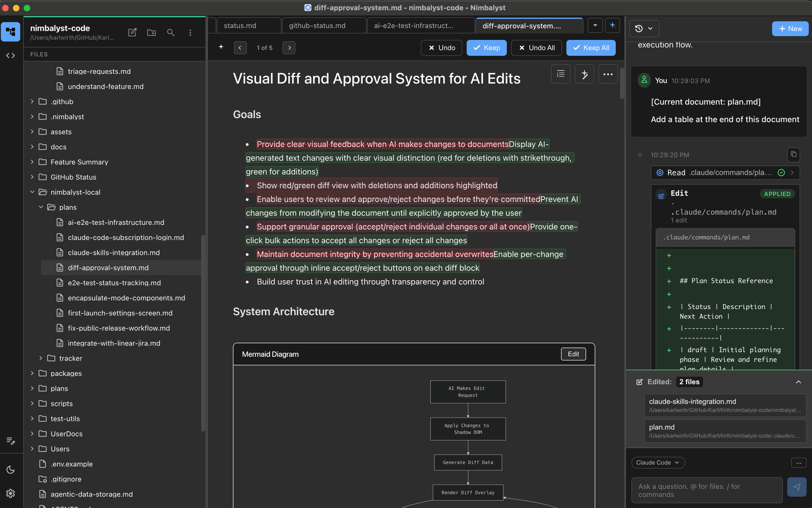
Task: Click Edit on Mermaid Diagram
Action: (573, 354)
